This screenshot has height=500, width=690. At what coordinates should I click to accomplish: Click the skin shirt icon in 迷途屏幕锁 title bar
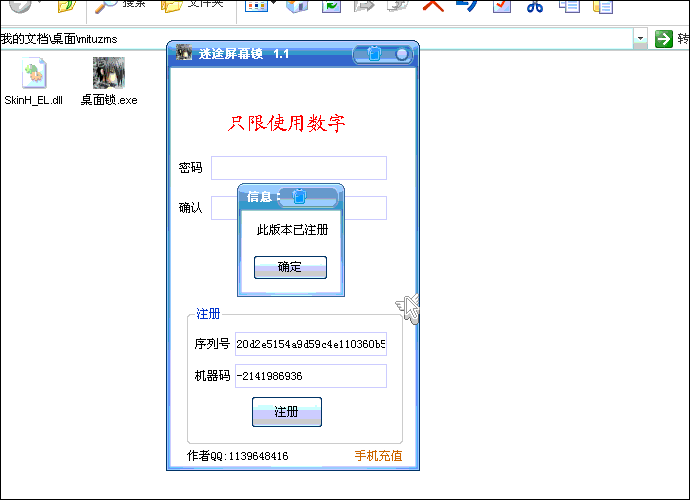tap(374, 54)
